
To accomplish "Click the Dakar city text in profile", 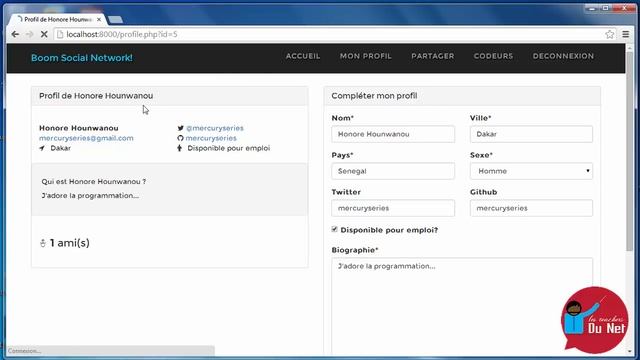I will coord(60,148).
